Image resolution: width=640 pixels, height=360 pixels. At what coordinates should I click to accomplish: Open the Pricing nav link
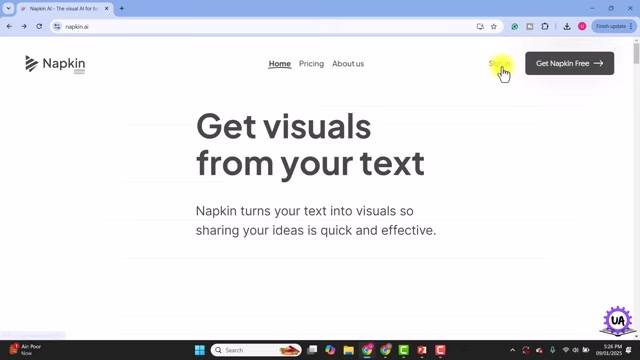[x=311, y=64]
